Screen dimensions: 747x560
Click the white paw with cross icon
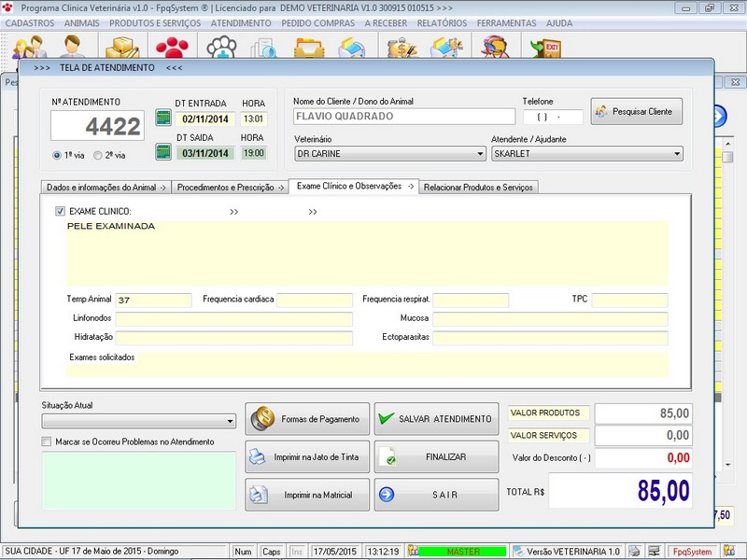pyautogui.click(x=221, y=48)
